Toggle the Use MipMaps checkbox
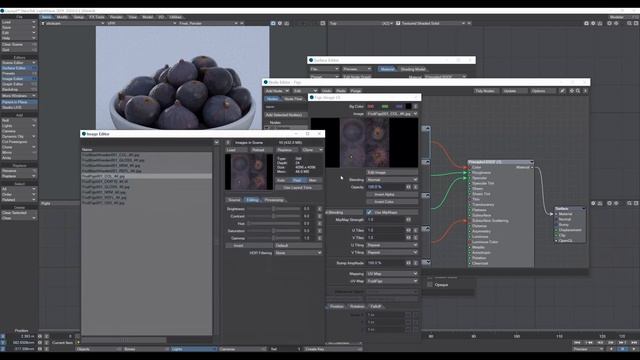 (x=369, y=212)
